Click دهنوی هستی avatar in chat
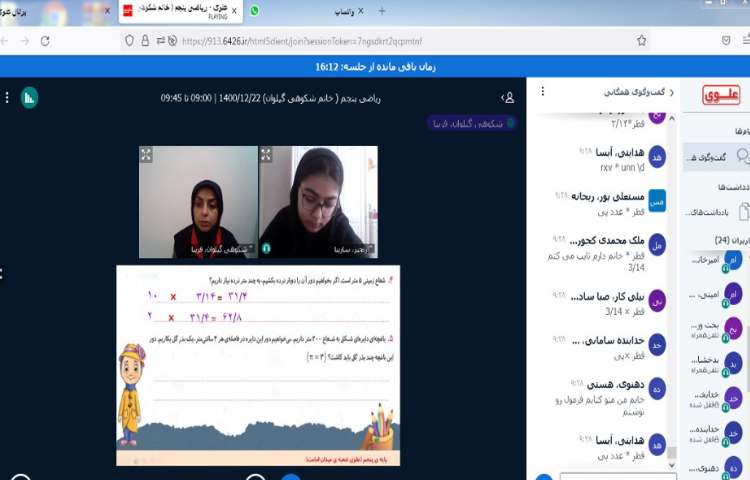The width and height of the screenshot is (750, 480). pyautogui.click(x=657, y=389)
